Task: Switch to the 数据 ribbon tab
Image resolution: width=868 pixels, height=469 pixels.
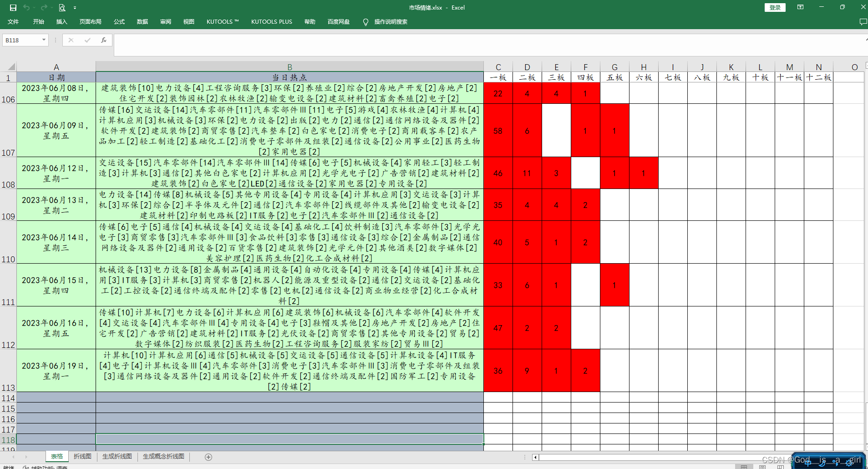Action: (142, 22)
